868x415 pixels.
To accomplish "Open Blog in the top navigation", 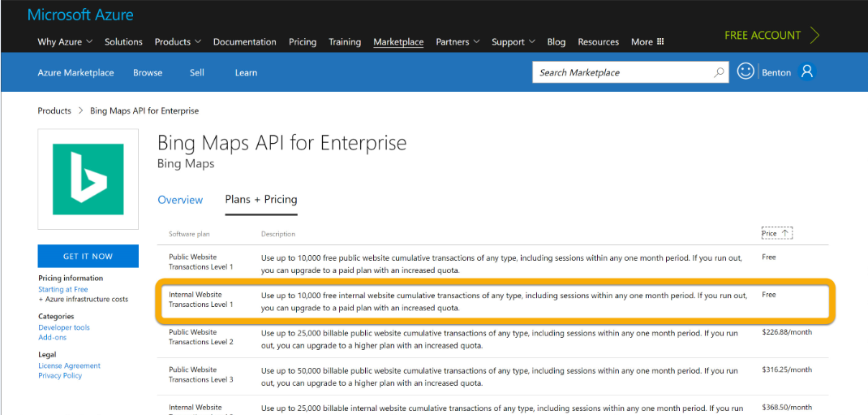I will coord(556,42).
